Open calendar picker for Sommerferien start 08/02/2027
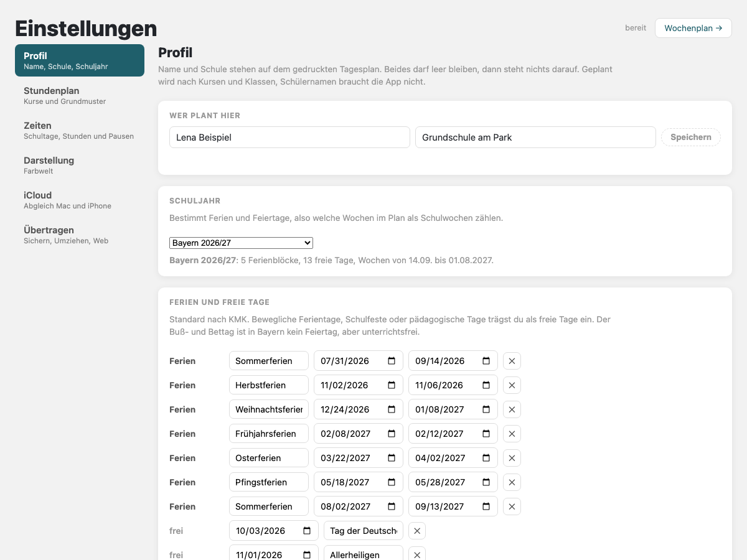 coord(392,506)
